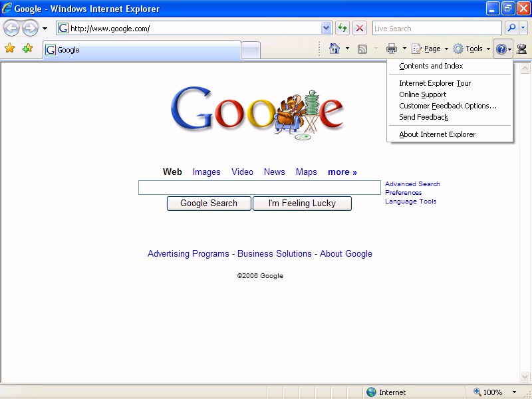The height and width of the screenshot is (399, 532).
Task: Open the Preferences link
Action: coord(404,193)
